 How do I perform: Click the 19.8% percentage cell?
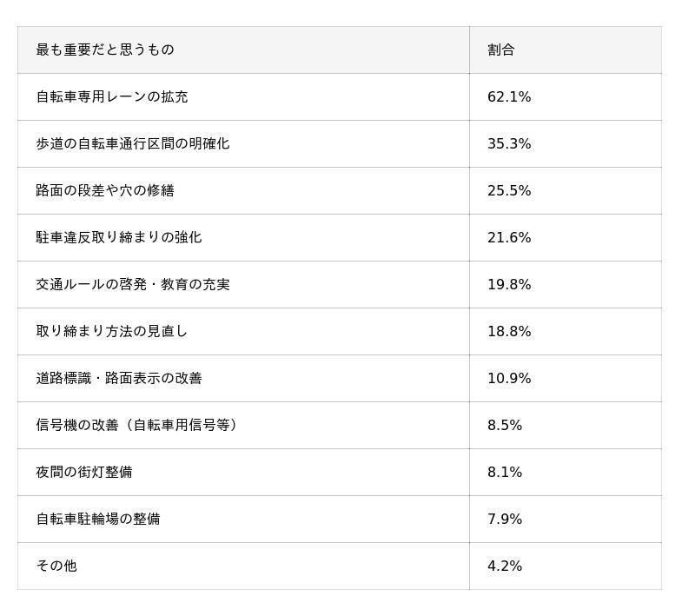[x=566, y=284]
